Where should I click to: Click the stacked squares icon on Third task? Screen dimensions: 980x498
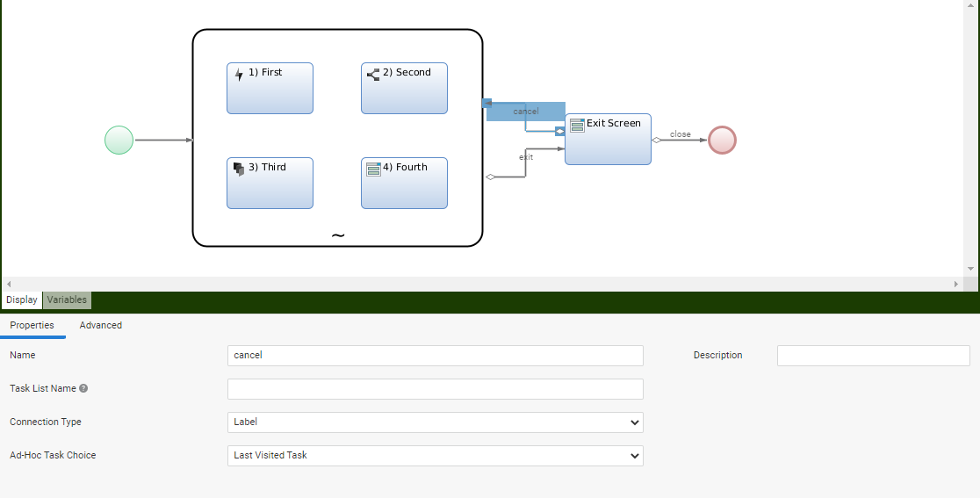coord(239,170)
